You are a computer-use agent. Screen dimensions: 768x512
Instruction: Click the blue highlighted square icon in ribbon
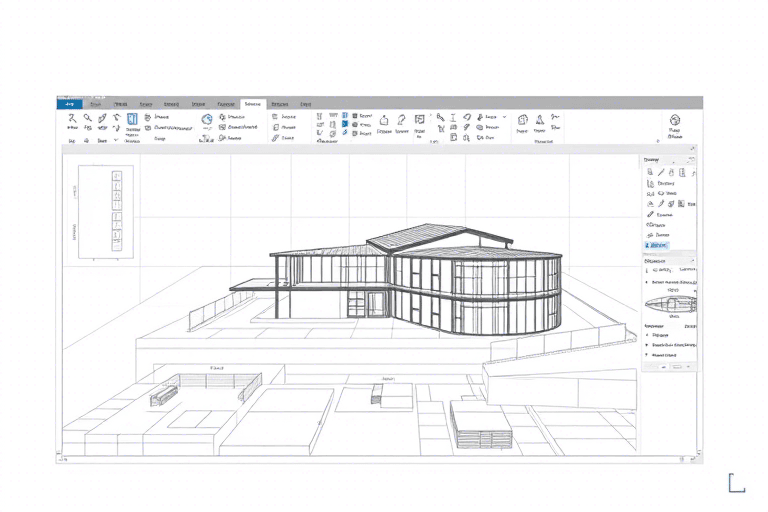tap(345, 124)
